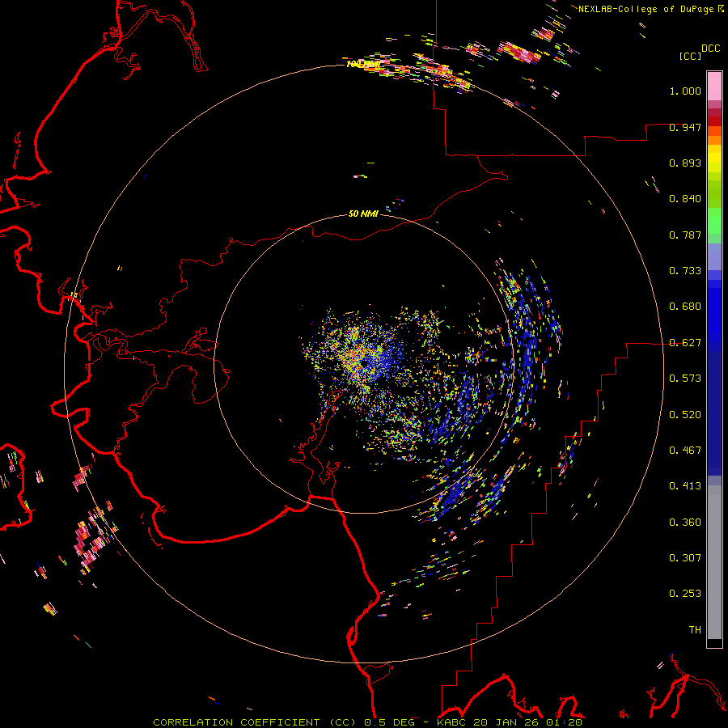
Task: Click the 0.5 DEG elevation text
Action: (x=390, y=722)
